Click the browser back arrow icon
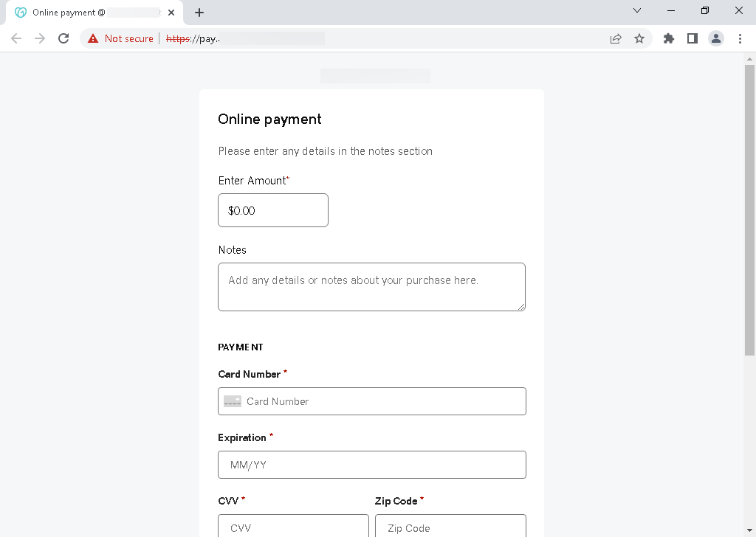 pyautogui.click(x=16, y=38)
